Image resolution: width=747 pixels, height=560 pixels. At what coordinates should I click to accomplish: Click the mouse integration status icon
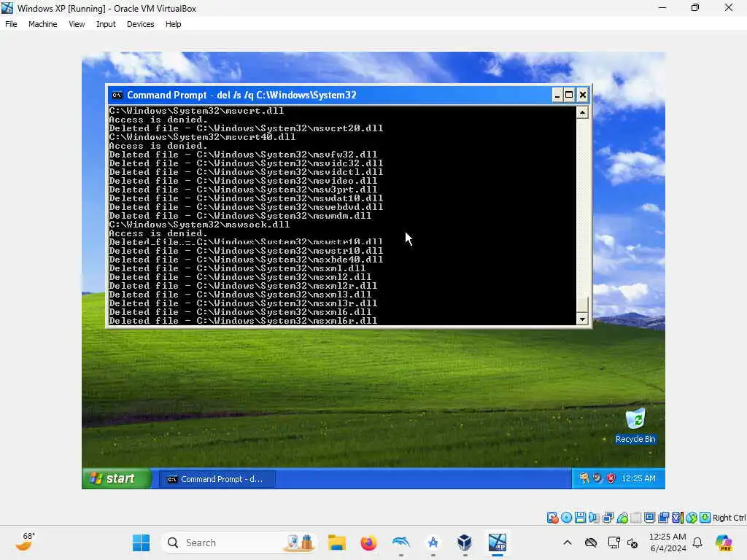click(692, 517)
